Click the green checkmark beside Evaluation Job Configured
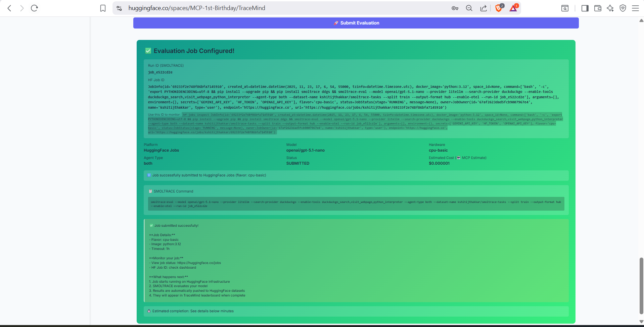This screenshot has width=644, height=327. (148, 51)
